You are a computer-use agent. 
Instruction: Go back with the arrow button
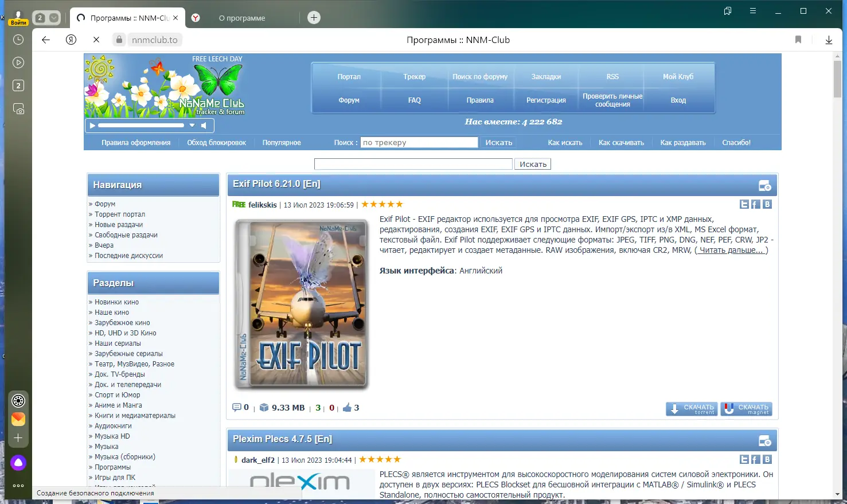(x=46, y=40)
